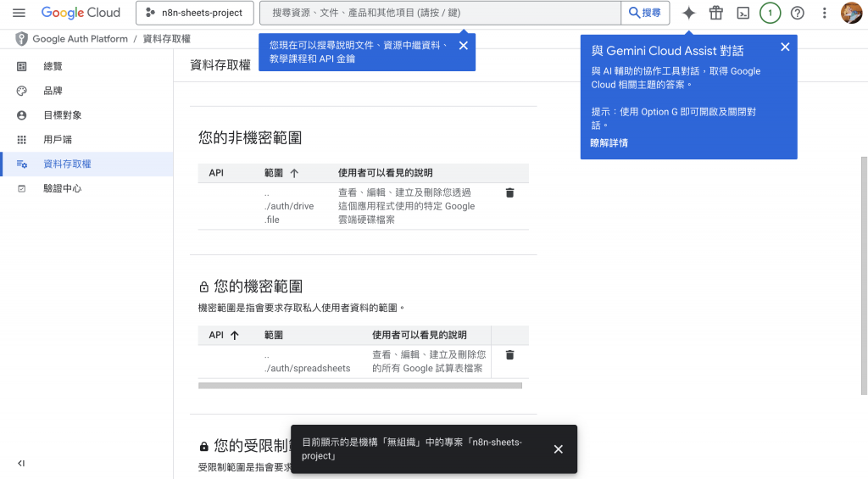Click the 資料存取權 page title
The width and height of the screenshot is (868, 479).
point(220,65)
